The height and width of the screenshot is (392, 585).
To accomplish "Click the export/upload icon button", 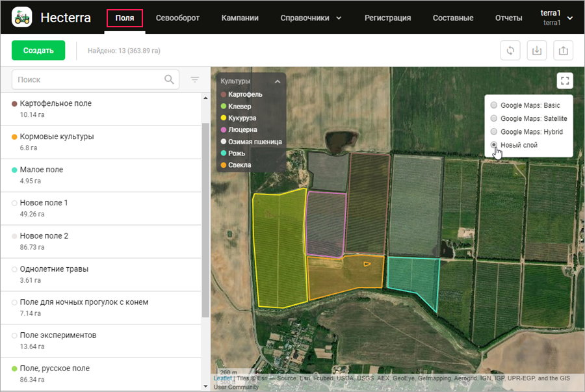I will [x=564, y=51].
